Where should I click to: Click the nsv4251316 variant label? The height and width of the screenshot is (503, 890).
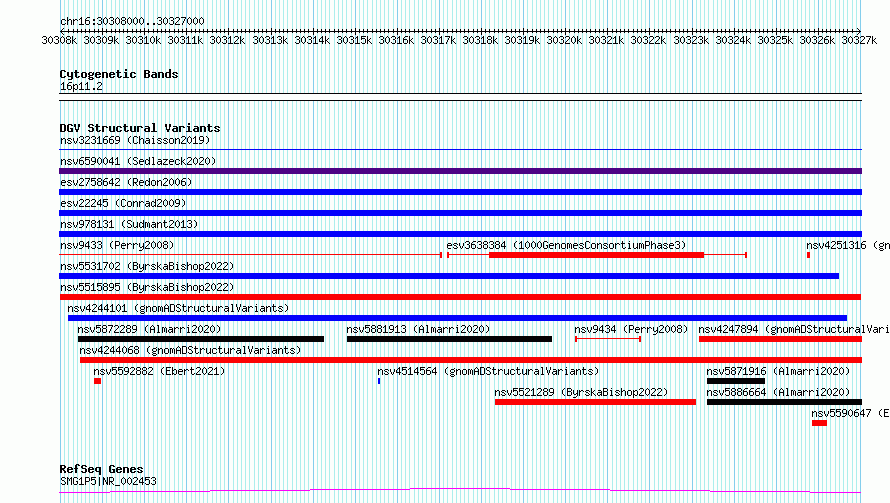pos(847,245)
